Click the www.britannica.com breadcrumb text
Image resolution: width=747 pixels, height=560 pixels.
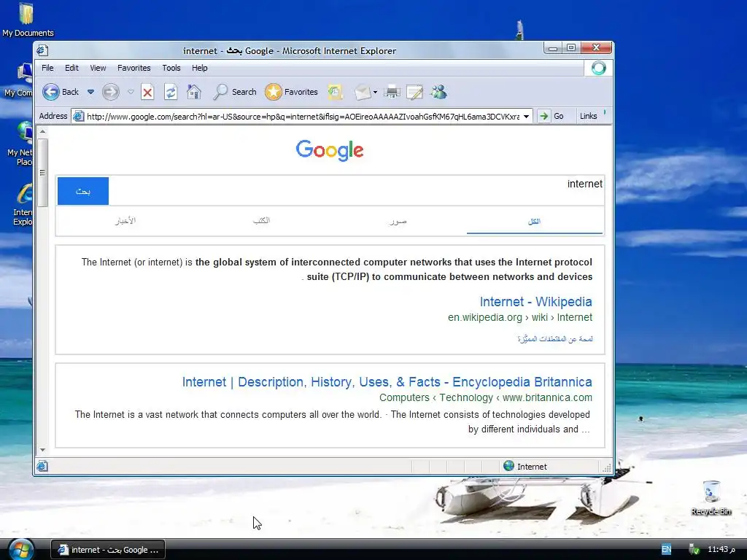(547, 397)
